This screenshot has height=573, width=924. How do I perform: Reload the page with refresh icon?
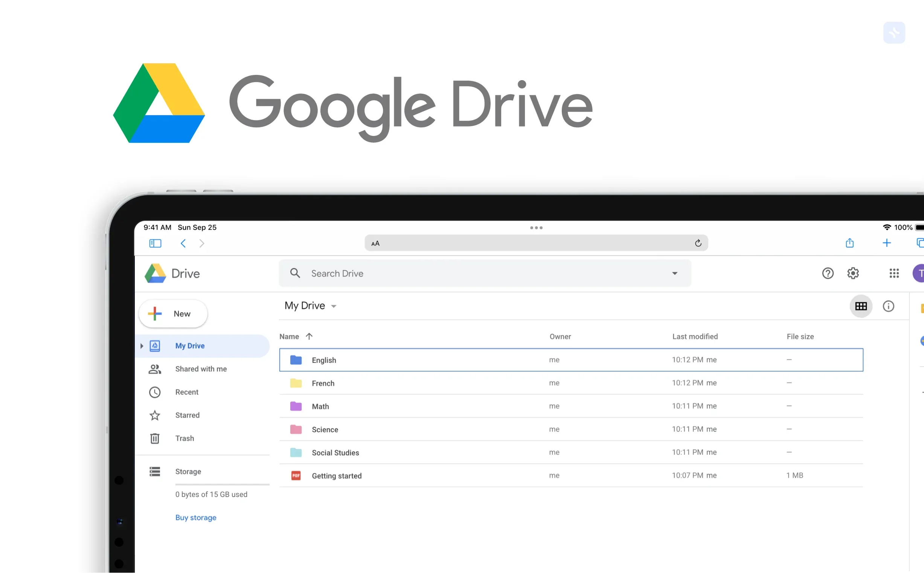pos(698,243)
